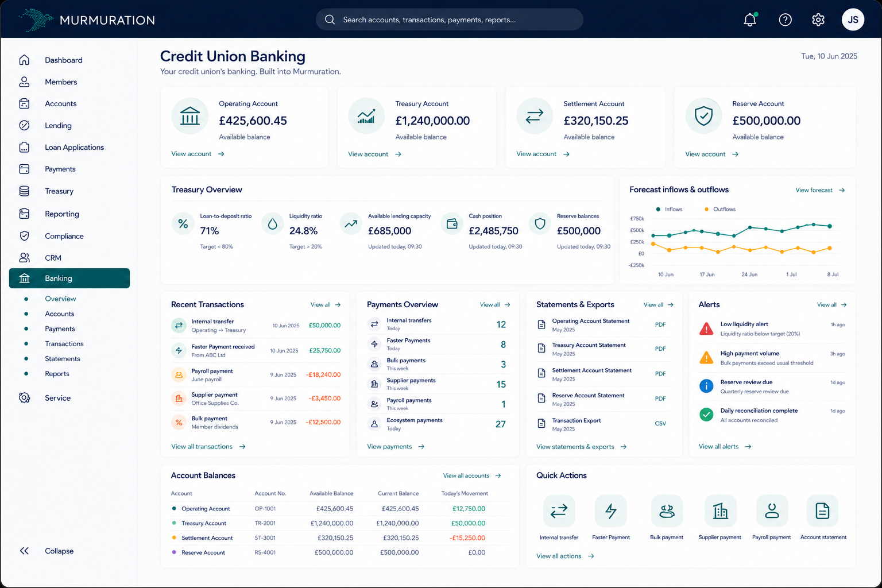Go to Transactions sub-item under Banking

pyautogui.click(x=64, y=344)
